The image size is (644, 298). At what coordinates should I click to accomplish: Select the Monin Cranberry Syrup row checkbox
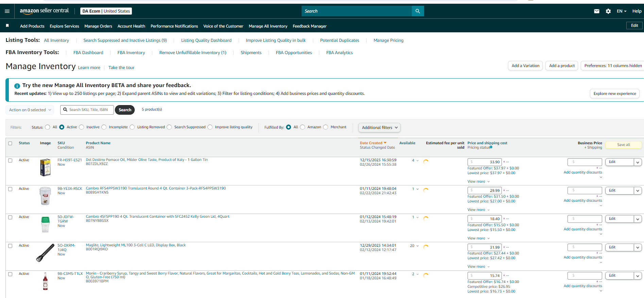pos(10,274)
